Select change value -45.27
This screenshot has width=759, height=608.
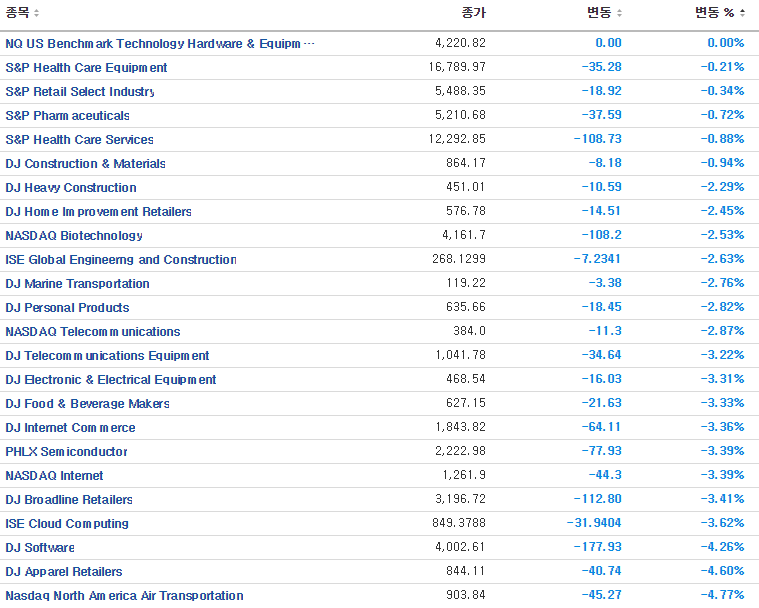point(601,595)
